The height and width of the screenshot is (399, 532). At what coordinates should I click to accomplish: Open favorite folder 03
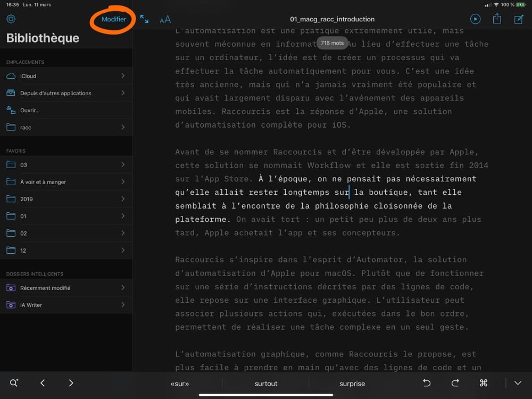coord(66,164)
